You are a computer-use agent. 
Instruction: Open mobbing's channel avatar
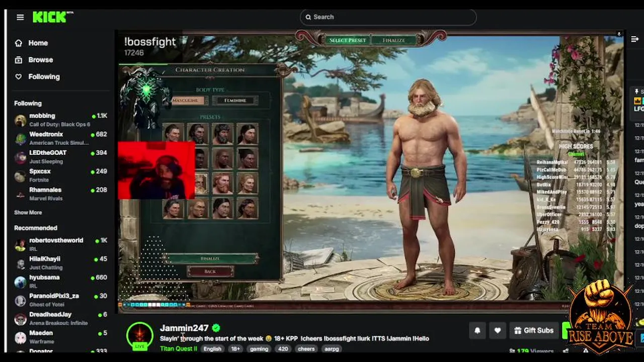[x=20, y=120]
